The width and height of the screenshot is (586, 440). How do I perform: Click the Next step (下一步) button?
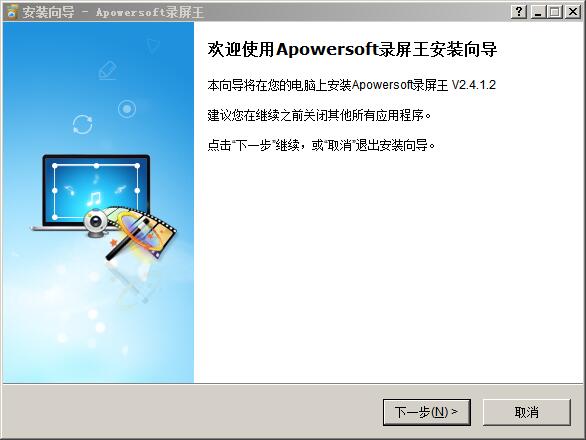click(426, 412)
